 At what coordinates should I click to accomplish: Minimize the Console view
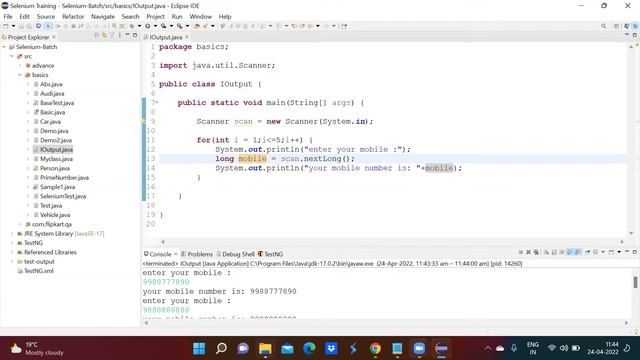tap(627, 252)
